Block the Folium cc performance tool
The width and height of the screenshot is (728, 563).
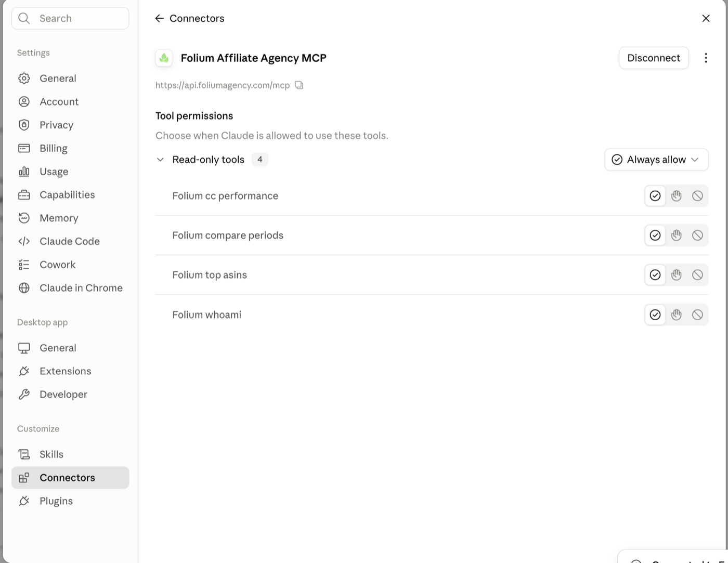click(697, 196)
